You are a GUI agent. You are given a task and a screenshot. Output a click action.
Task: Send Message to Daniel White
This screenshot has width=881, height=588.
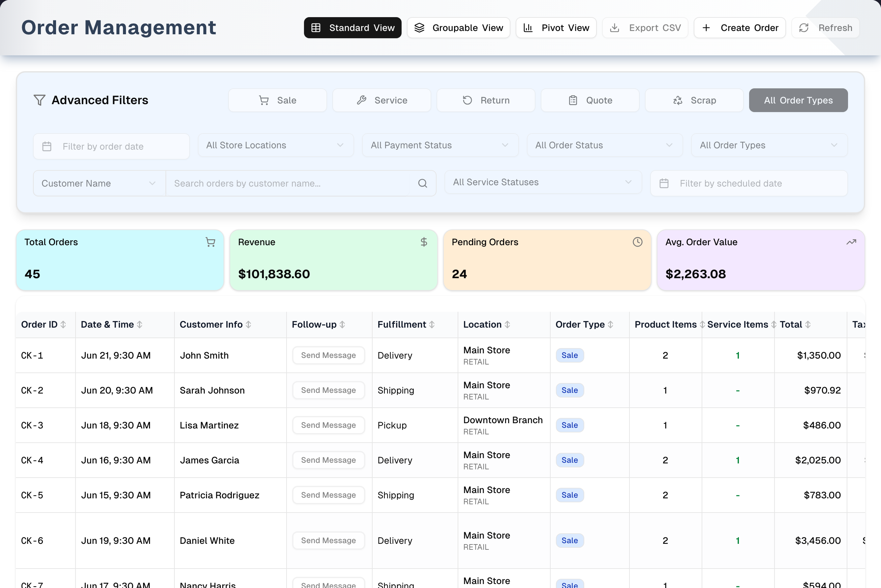pyautogui.click(x=328, y=541)
